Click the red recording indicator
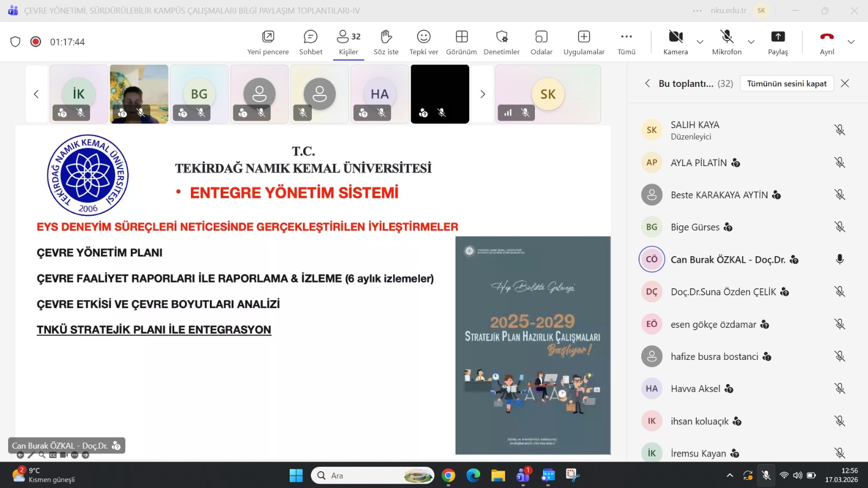Viewport: 868px width, 488px height. pyautogui.click(x=36, y=42)
